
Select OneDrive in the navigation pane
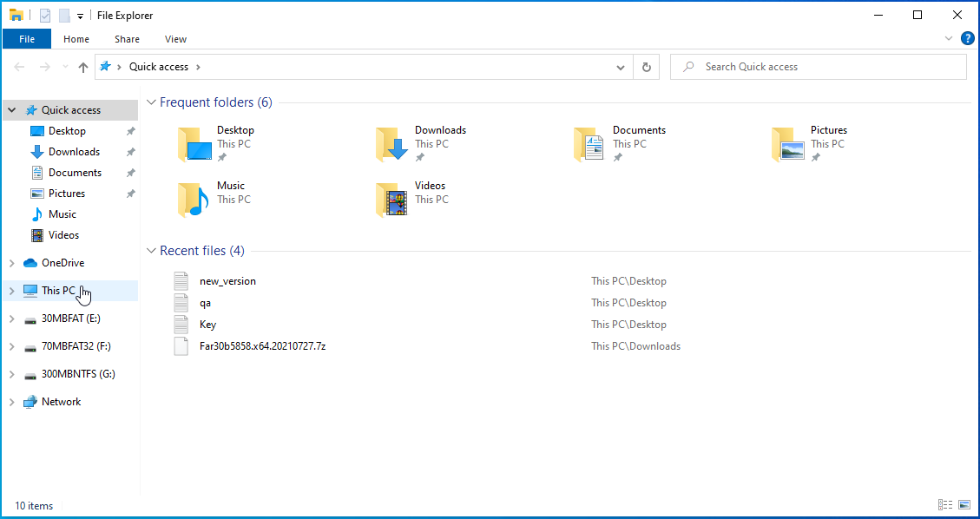point(62,263)
